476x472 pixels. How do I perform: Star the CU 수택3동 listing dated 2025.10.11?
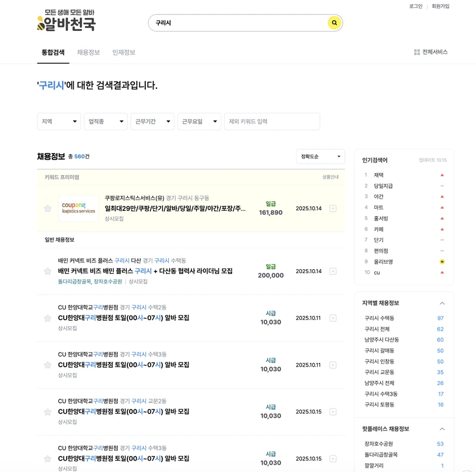[x=48, y=365]
